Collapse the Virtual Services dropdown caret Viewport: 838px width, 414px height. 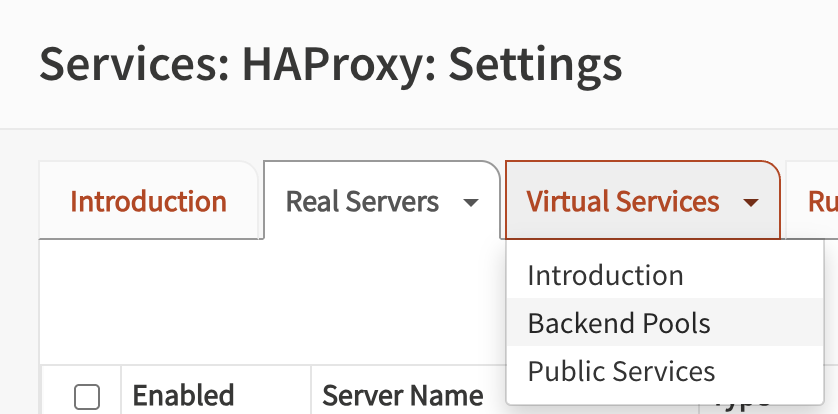[751, 203]
